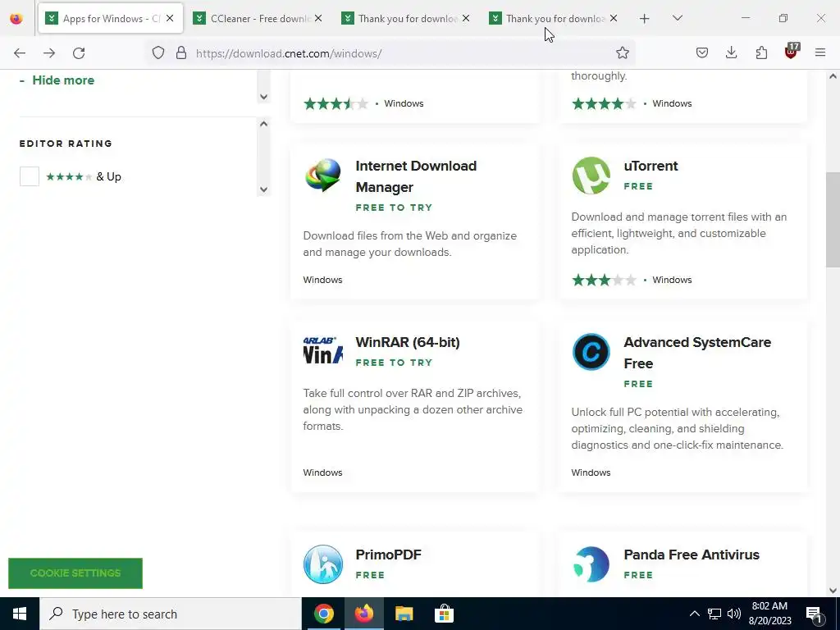Click the PrimoPDF app icon
Screen dimensions: 840x630
point(323,564)
